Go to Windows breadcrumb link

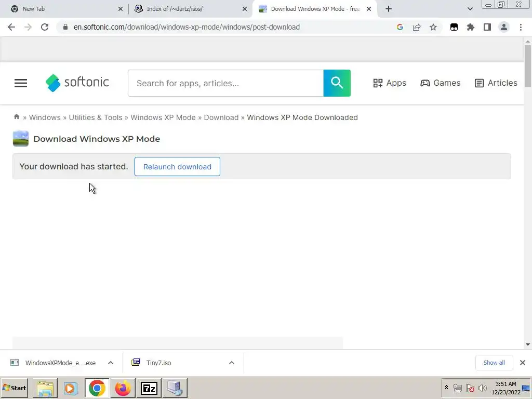coord(45,117)
